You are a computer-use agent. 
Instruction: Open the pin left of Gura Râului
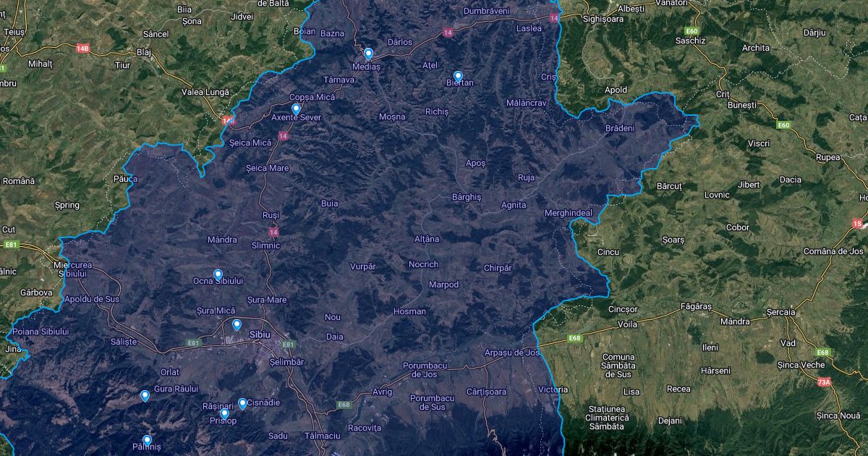pos(145,395)
